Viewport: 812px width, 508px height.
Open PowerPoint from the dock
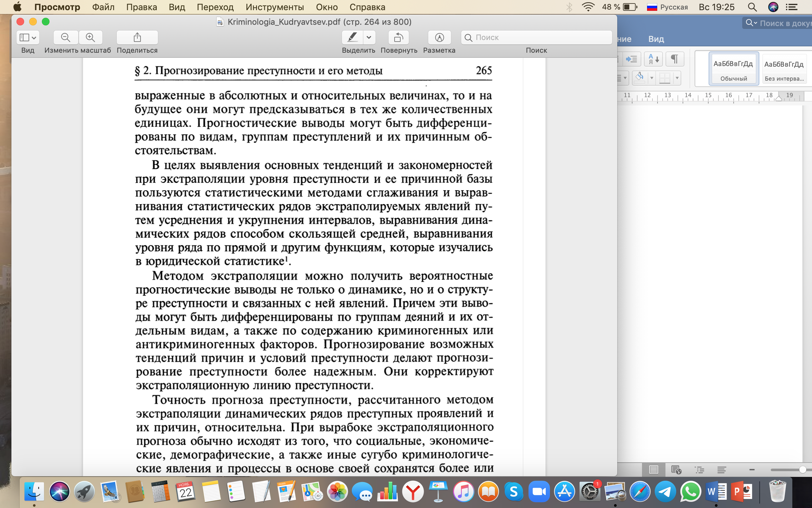741,491
